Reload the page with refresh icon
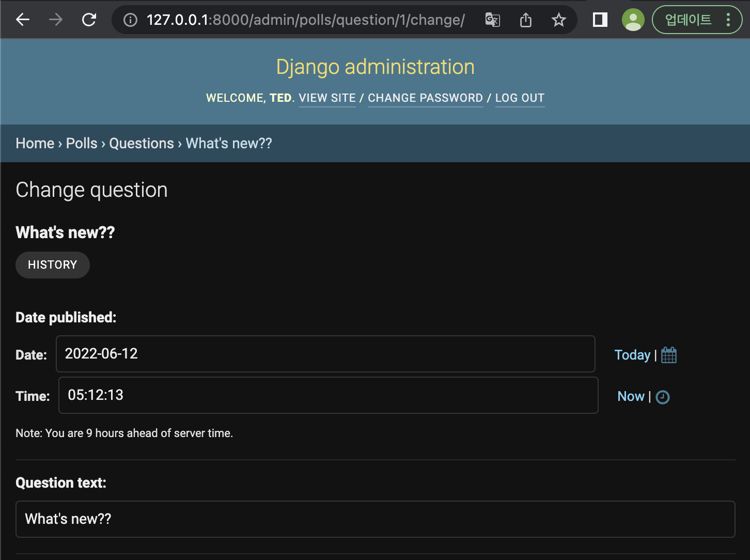The width and height of the screenshot is (750, 560). (x=89, y=20)
